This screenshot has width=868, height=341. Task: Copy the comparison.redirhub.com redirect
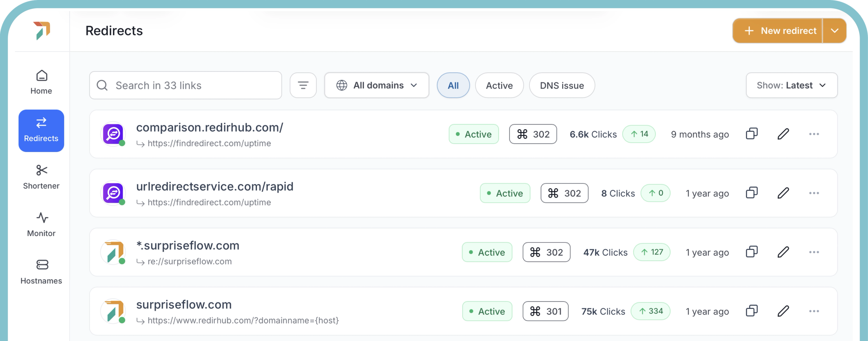click(x=751, y=134)
